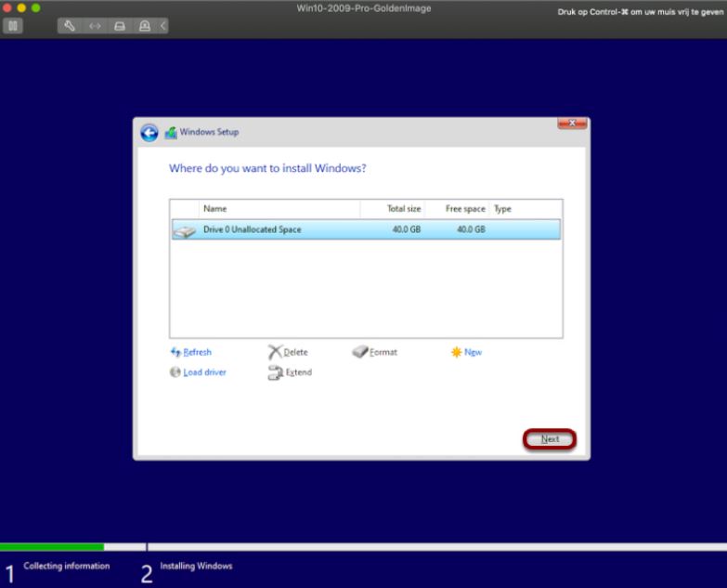Click the Installing Windows step label
This screenshot has width=727, height=588.
[196, 566]
